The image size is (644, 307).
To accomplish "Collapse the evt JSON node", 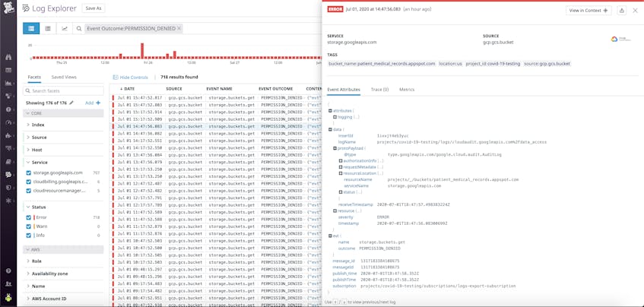I will [x=330, y=236].
